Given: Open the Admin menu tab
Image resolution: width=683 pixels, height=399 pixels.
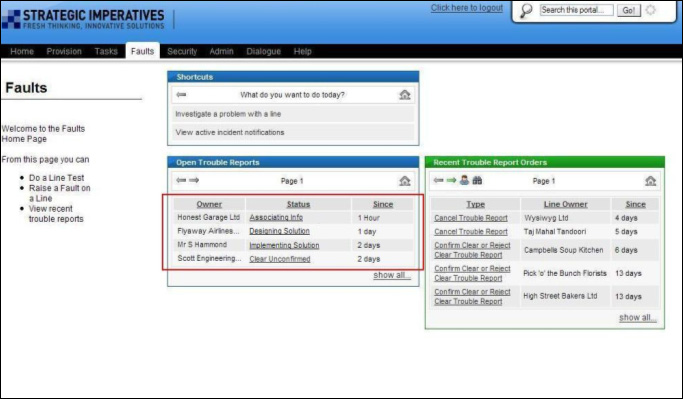Looking at the screenshot, I should pos(221,51).
